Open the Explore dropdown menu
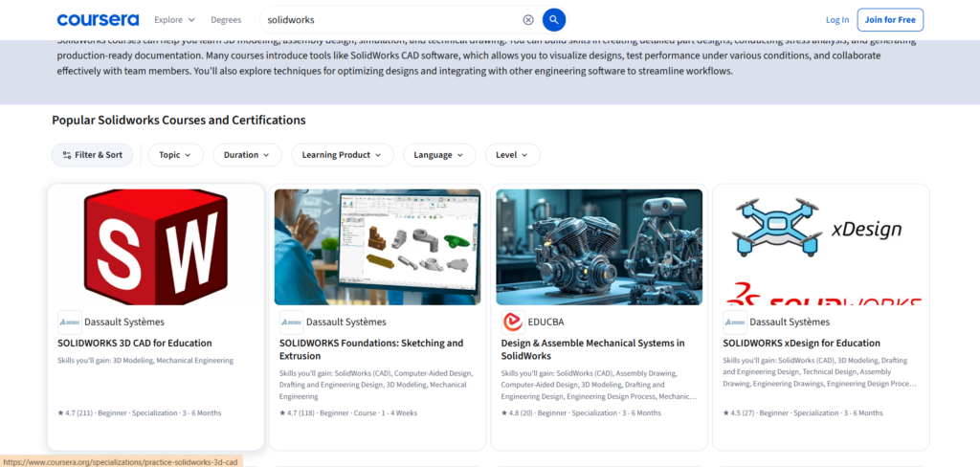Viewport: 980px width, 467px height. tap(174, 20)
